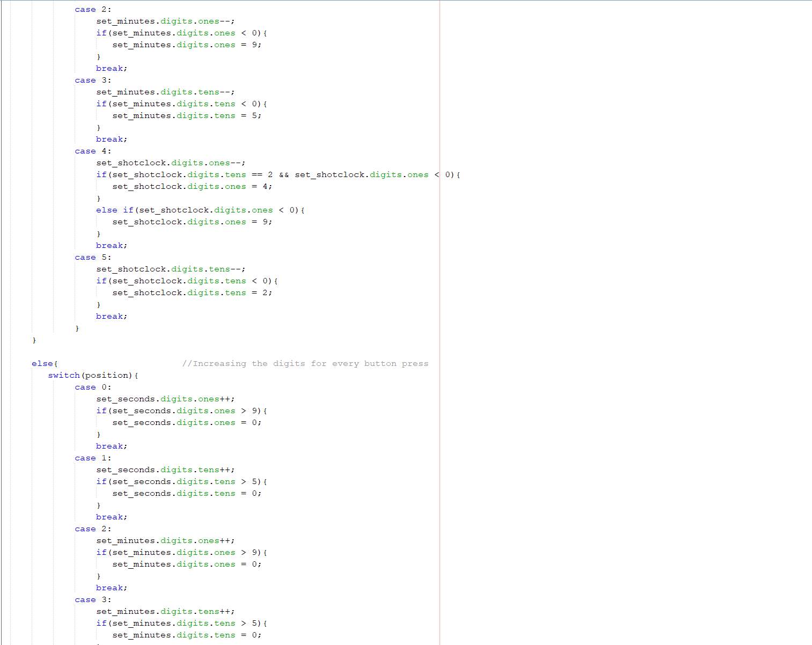Click the line 'set_minutes.digits.ones++;'
This screenshot has height=645, width=812.
click(165, 541)
